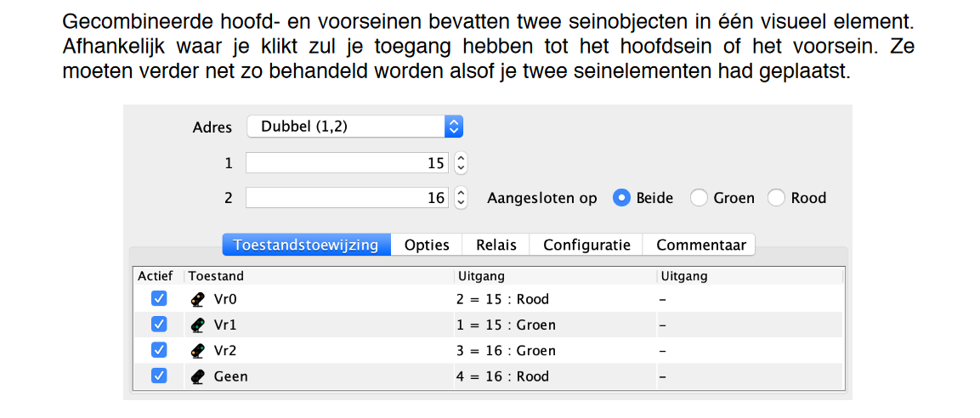
Task: Switch to the Opties tab
Action: (x=427, y=245)
